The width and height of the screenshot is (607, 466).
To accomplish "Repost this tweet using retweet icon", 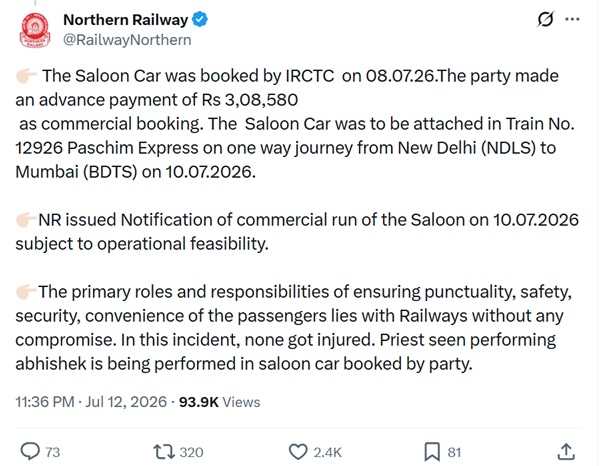I will pyautogui.click(x=164, y=452).
